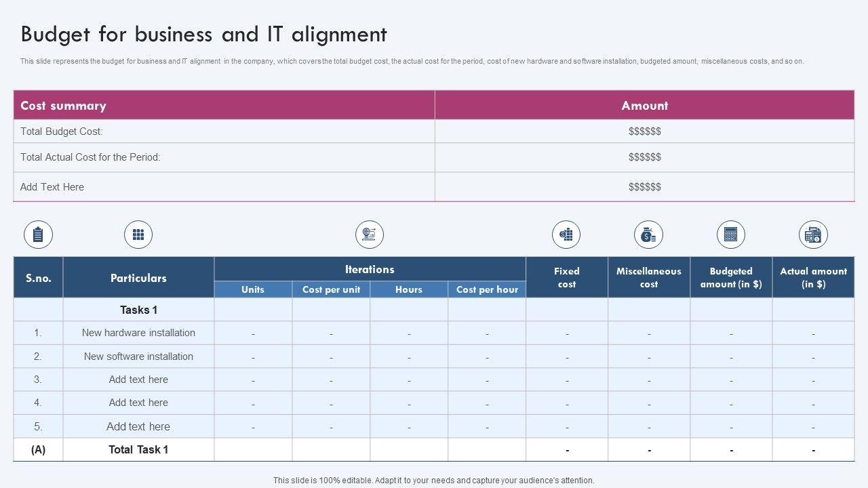The image size is (868, 488).
Task: Select Units cell for New hardware installation
Action: click(x=253, y=333)
